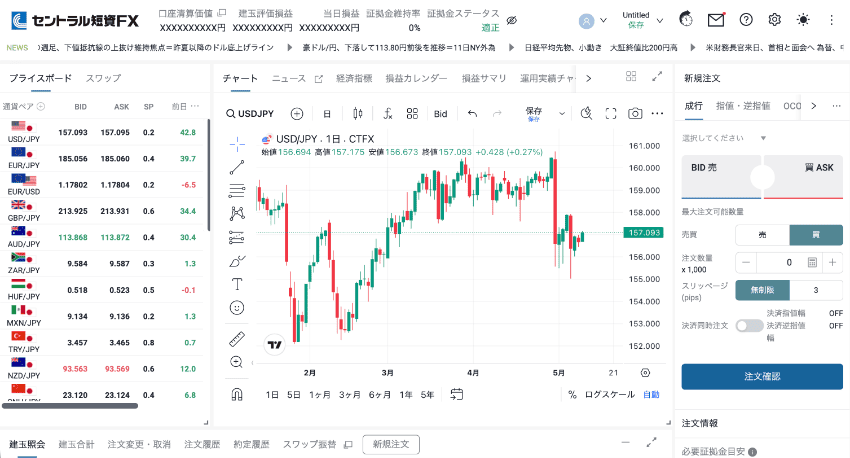Click the 新規注文 button in bottom panel

click(x=391, y=444)
